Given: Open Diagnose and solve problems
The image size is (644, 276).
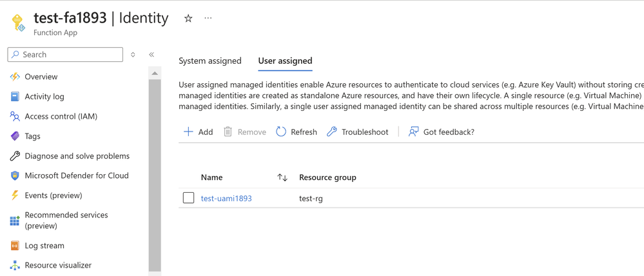Looking at the screenshot, I should coord(77,156).
